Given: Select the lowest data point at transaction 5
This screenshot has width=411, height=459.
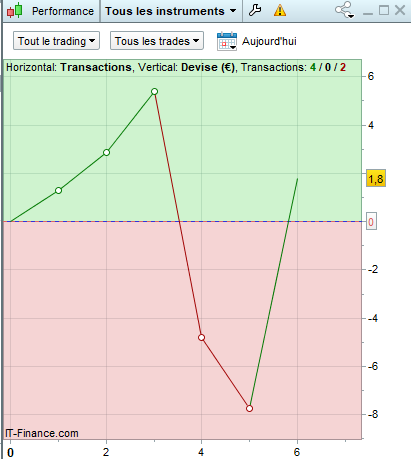Looking at the screenshot, I should pos(249,409).
